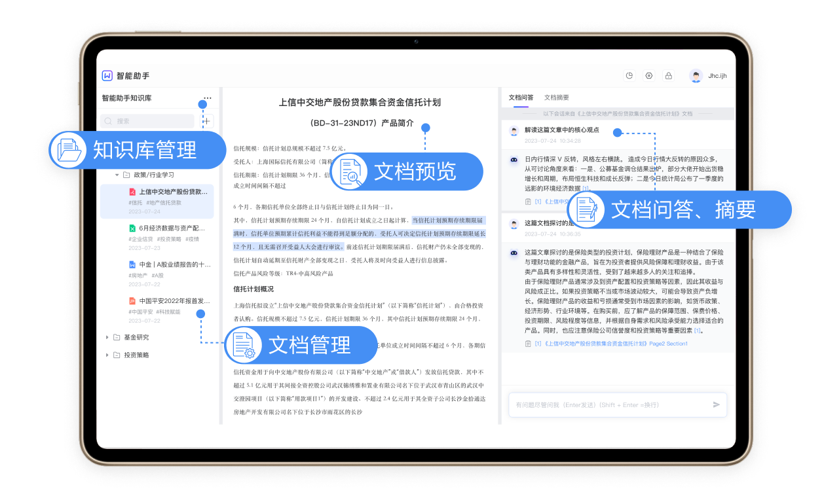Open the 中金 A股业绩报告 document
Viewport: 824px width, 504px height.
tap(174, 264)
